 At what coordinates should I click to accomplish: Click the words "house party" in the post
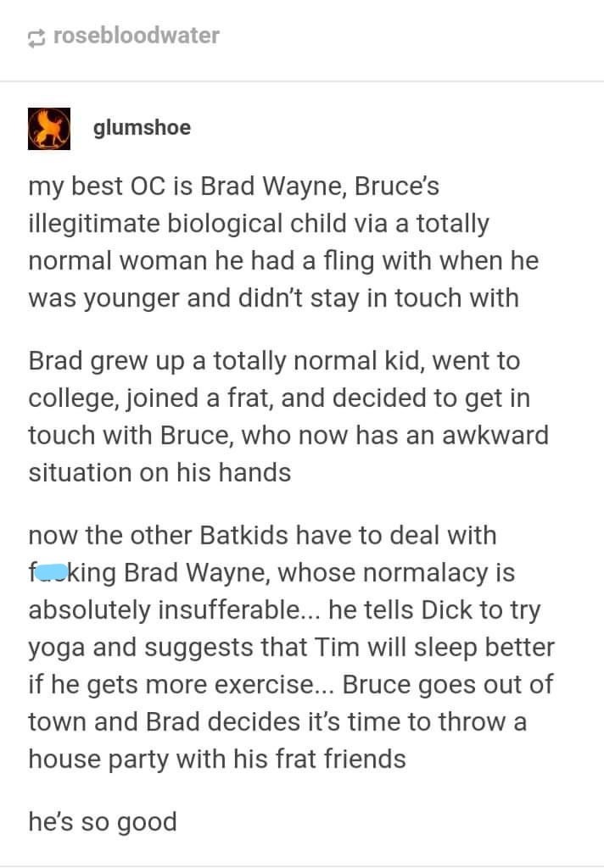112,758
